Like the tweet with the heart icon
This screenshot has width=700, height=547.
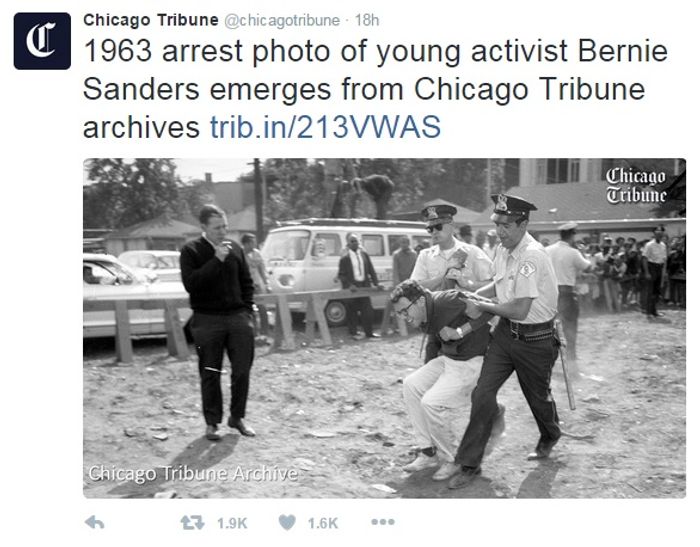tap(287, 522)
